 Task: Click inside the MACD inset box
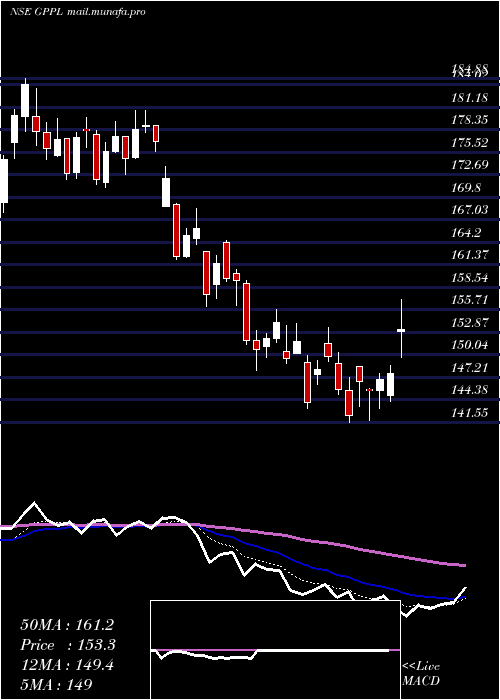coord(275,650)
